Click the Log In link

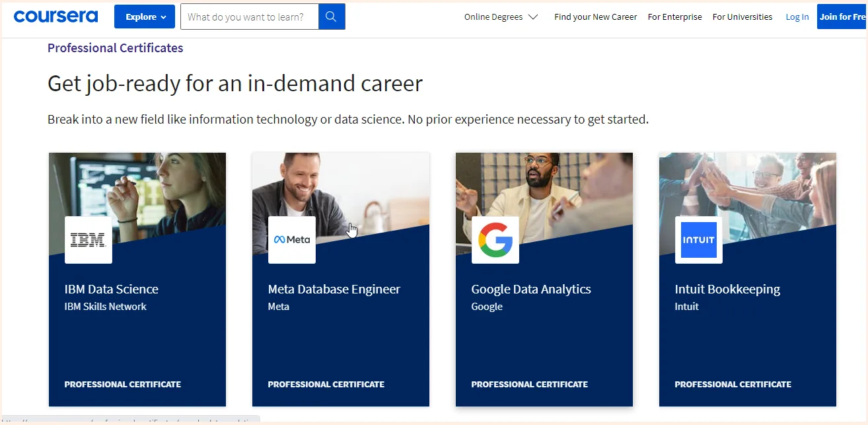(x=797, y=17)
